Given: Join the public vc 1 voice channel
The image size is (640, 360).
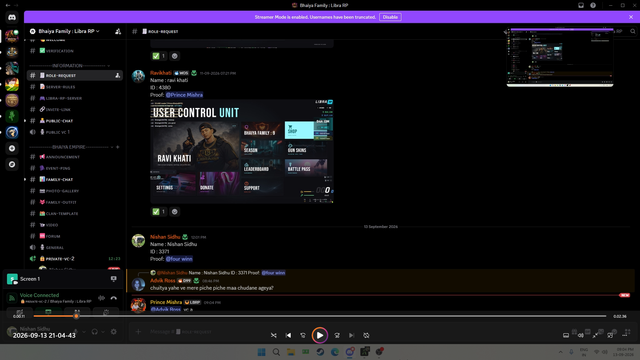Looking at the screenshot, I should point(75,132).
